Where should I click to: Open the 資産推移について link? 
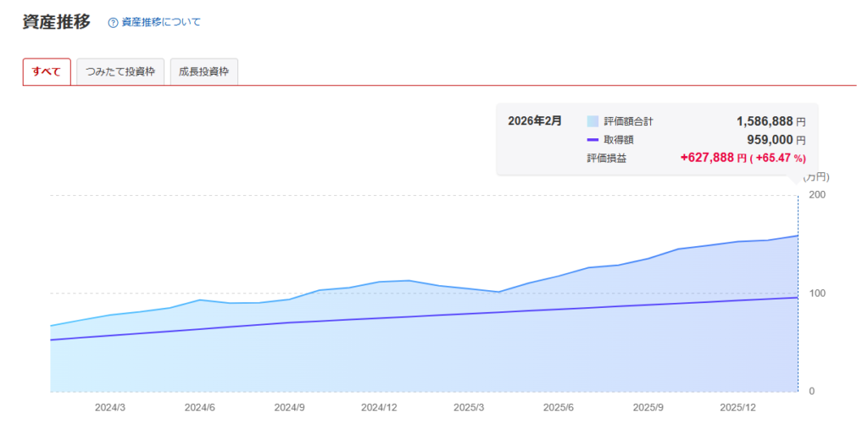161,23
